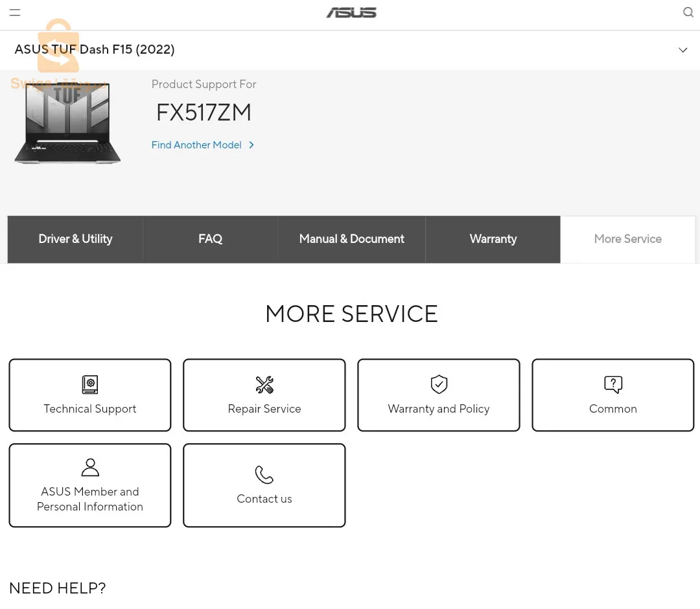The width and height of the screenshot is (700, 609).
Task: Click the Technical Support book icon
Action: coord(90,384)
